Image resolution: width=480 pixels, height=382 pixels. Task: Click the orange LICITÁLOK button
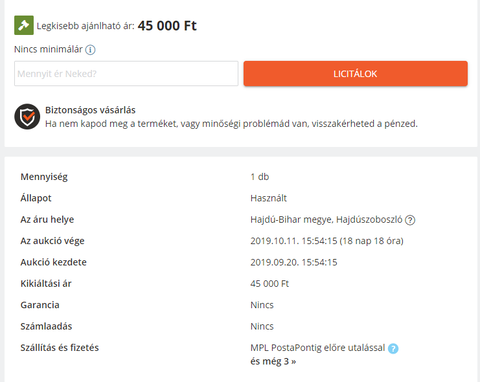[x=355, y=74]
